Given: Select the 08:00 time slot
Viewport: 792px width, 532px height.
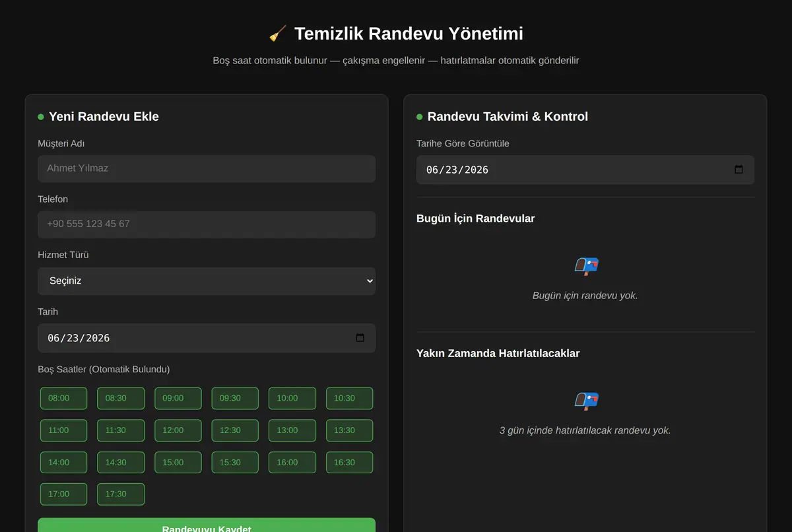Looking at the screenshot, I should pos(63,398).
